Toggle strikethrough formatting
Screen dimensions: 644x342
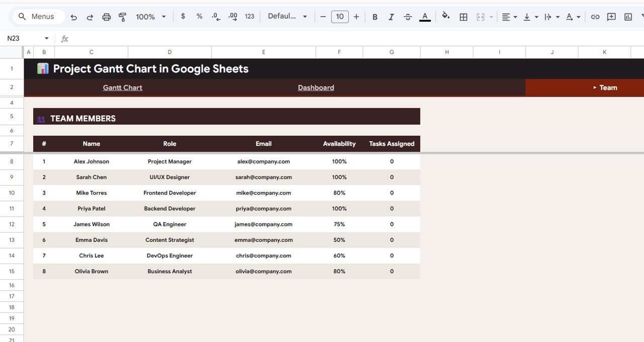pos(408,17)
